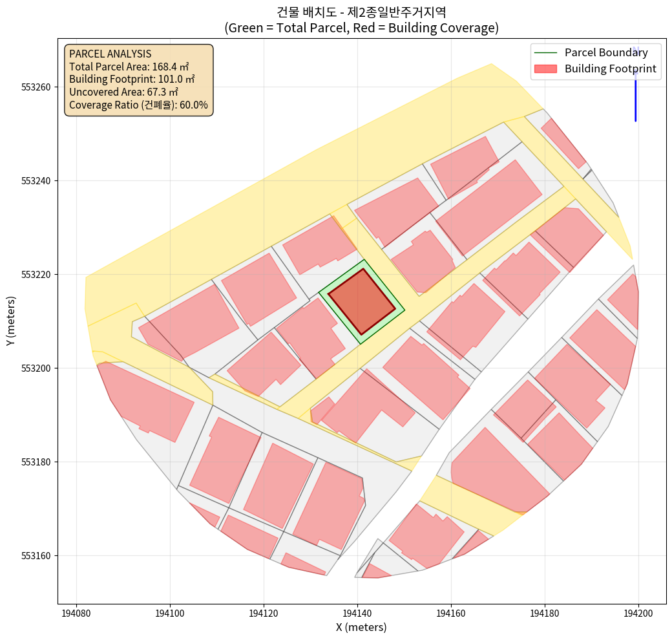This screenshot has width=672, height=640.
Task: Click the 'Y (meters)' axis label
Action: [x=11, y=322]
